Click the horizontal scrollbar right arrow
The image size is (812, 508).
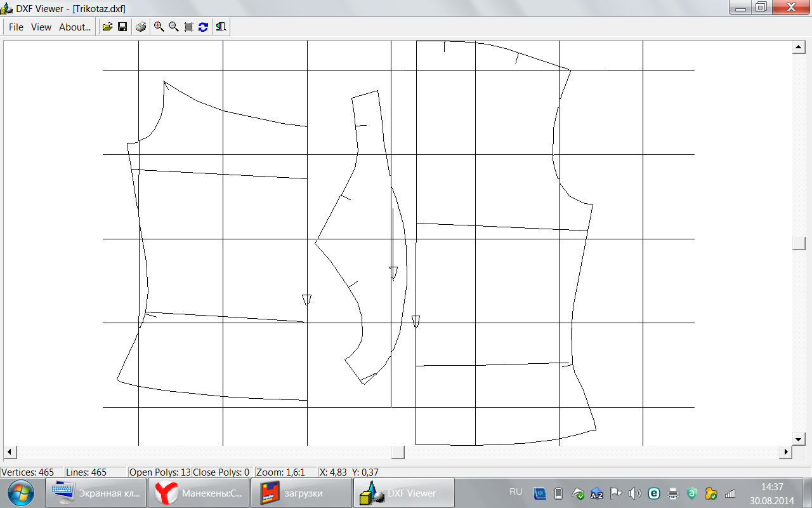(786, 451)
